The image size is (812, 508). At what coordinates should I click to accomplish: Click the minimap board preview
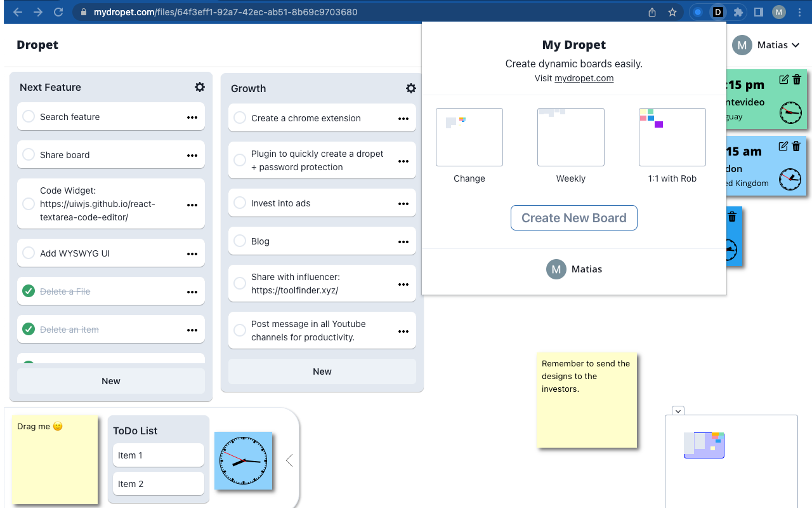[704, 445]
